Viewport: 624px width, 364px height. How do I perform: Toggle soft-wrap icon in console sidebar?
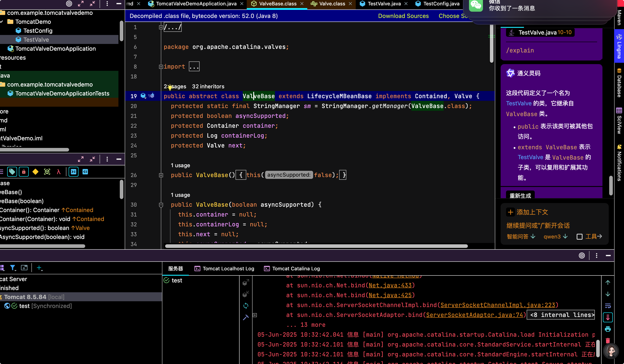(x=608, y=306)
